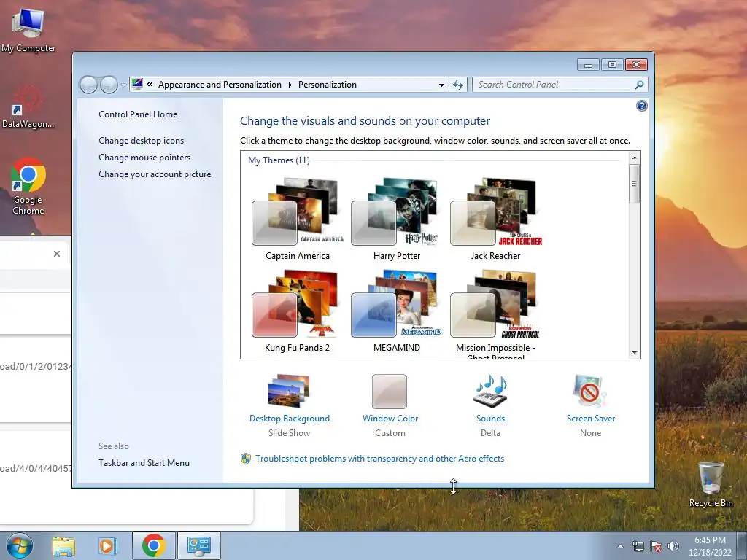
Task: Expand the arrow after Appearance and Personalization
Action: click(290, 85)
